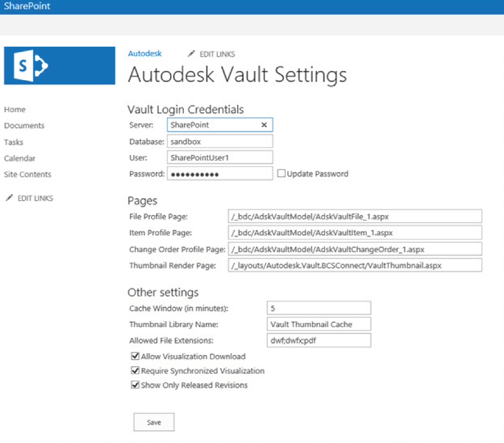Viewport: 504px width, 443px height.
Task: Focus the Password input field
Action: 219,174
